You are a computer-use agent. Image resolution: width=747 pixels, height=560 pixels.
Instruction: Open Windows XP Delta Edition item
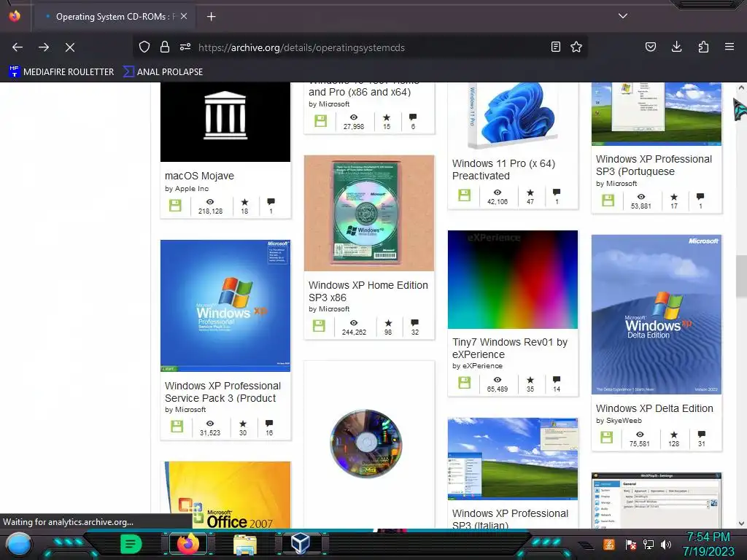tap(654, 408)
